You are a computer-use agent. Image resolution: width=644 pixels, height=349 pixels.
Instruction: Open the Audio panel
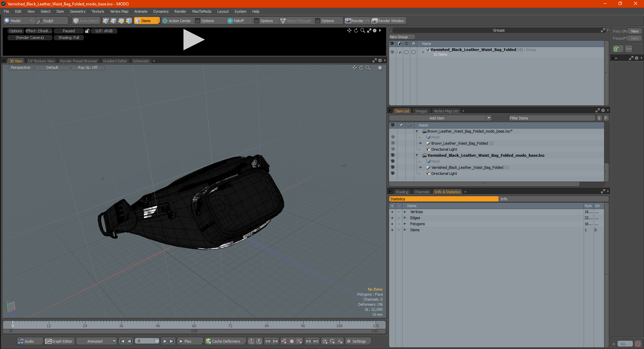point(30,341)
